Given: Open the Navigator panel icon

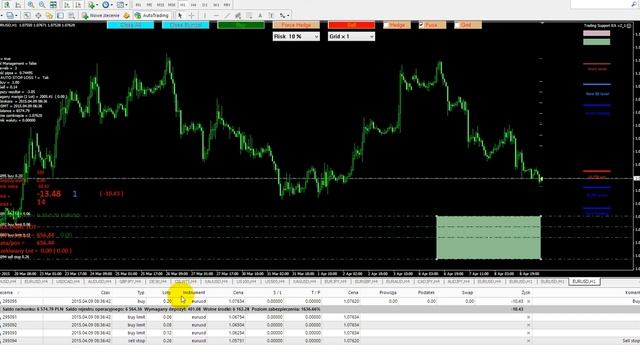Looking at the screenshot, I should (x=49, y=16).
